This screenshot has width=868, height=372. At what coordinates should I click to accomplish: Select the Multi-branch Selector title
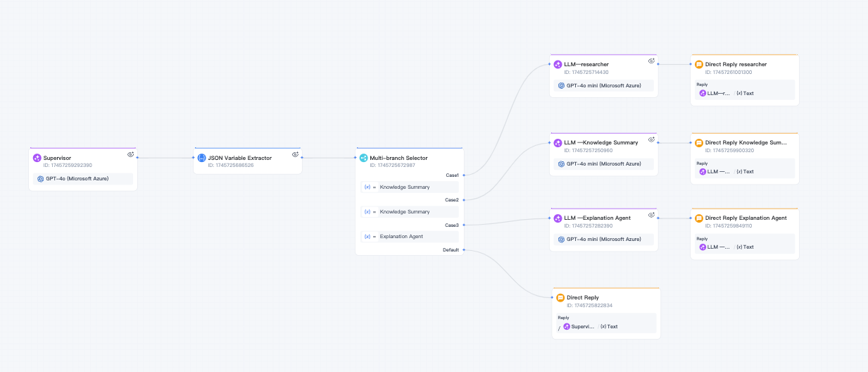pyautogui.click(x=398, y=158)
